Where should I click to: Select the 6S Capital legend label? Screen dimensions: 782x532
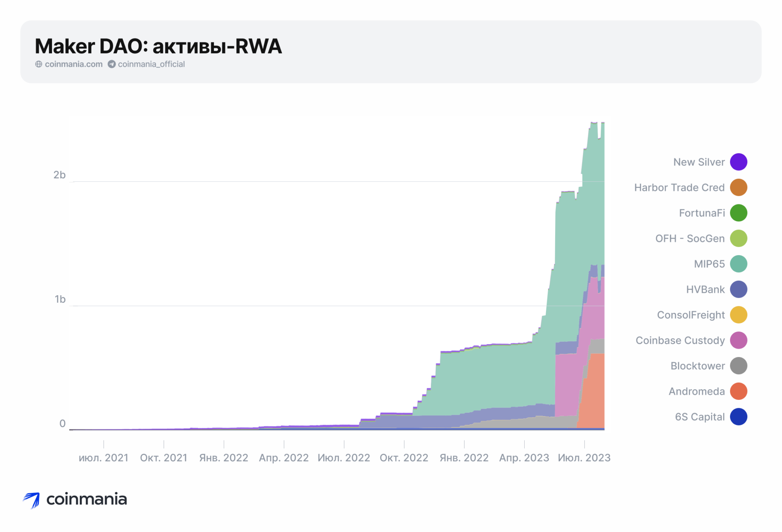coord(700,417)
